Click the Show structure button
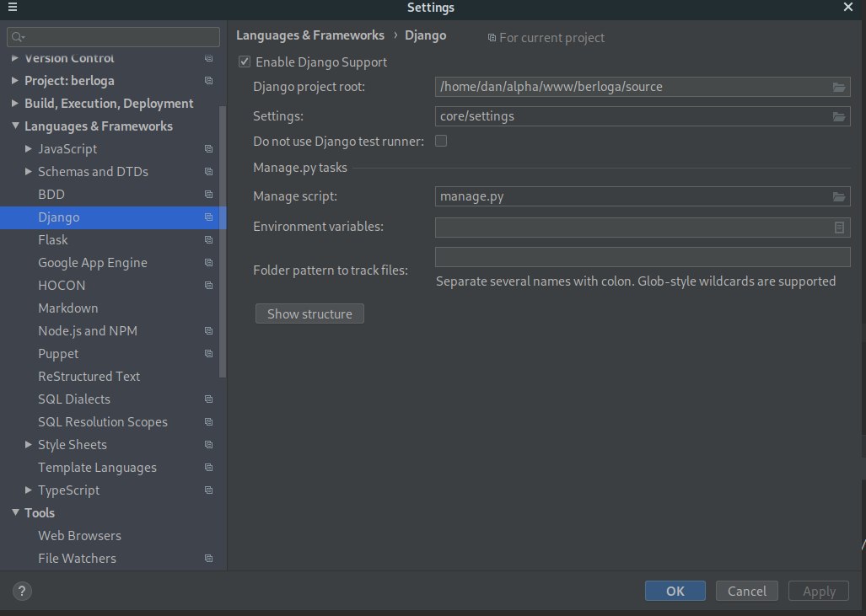Screen dimensions: 866x616 [309, 314]
